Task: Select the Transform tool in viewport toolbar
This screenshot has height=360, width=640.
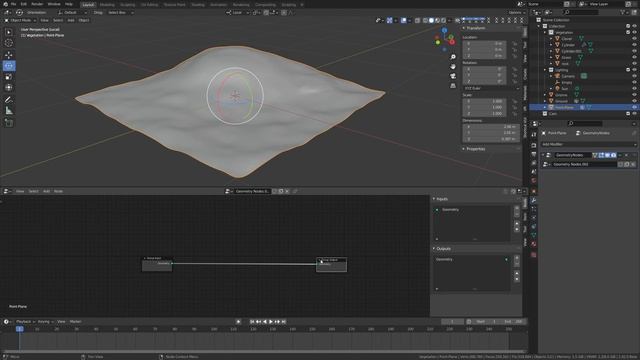Action: (9, 87)
